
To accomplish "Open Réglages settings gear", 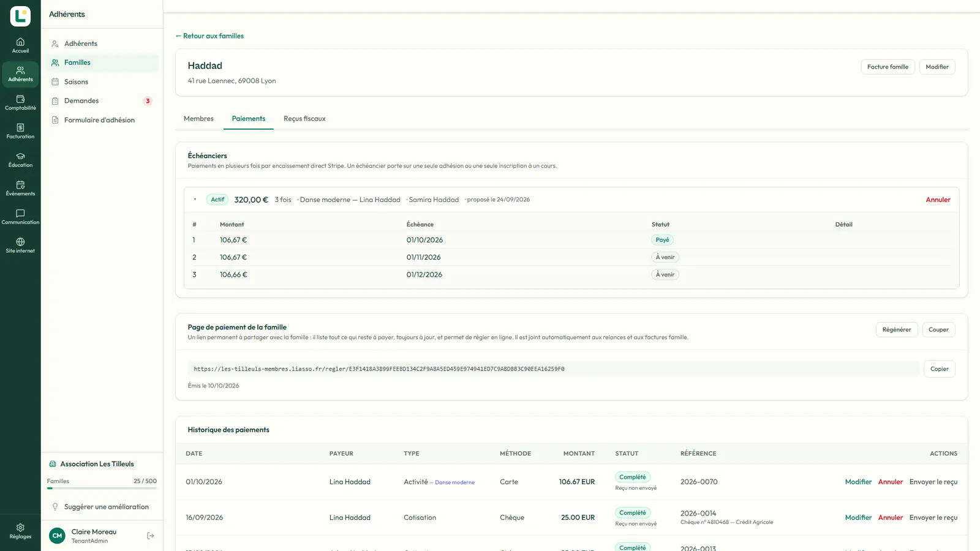I will (20, 531).
